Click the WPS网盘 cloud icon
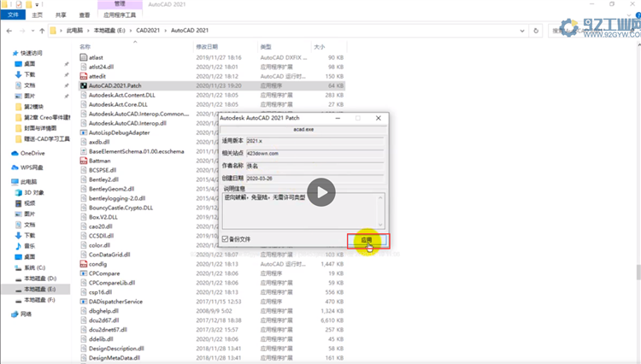 click(15, 167)
